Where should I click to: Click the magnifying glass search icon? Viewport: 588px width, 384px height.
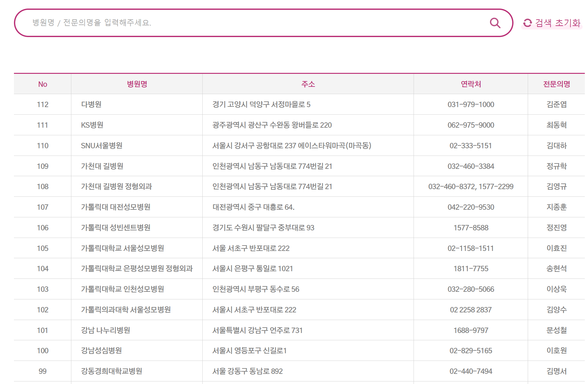pos(495,22)
